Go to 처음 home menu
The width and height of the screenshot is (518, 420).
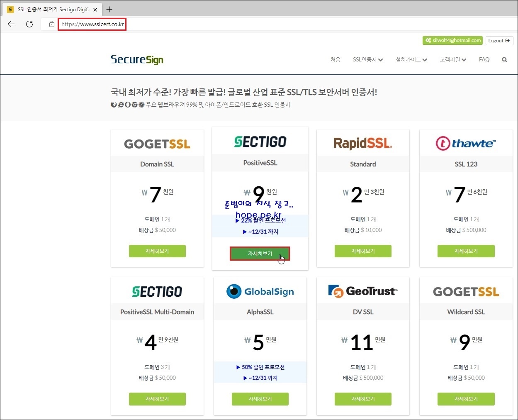tap(336, 60)
